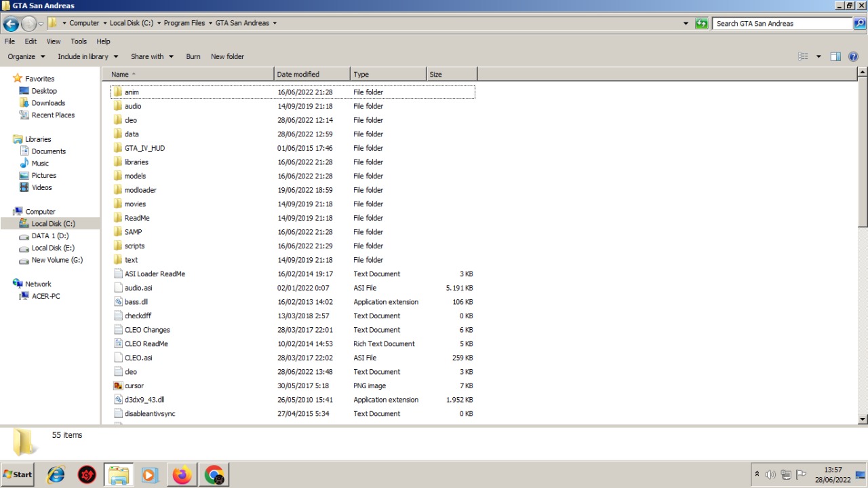Open the Include in library dropdown
This screenshot has width=868, height=488.
(x=87, y=56)
